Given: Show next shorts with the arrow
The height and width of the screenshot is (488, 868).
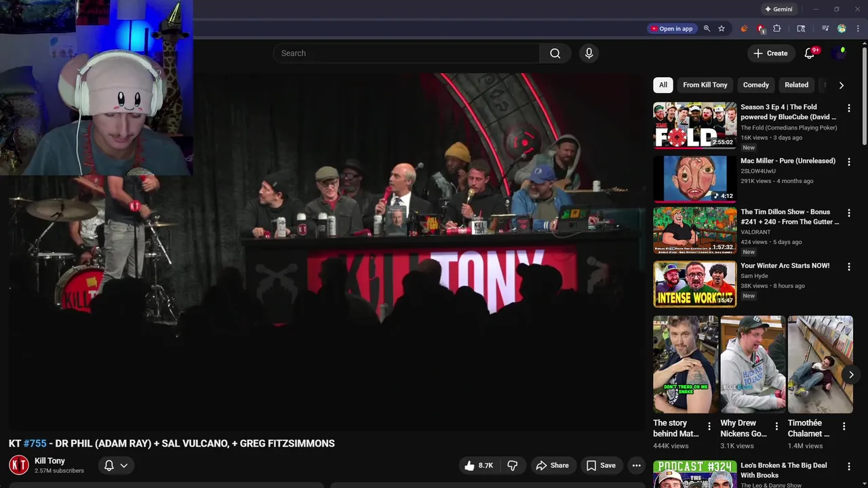Looking at the screenshot, I should click(x=851, y=374).
